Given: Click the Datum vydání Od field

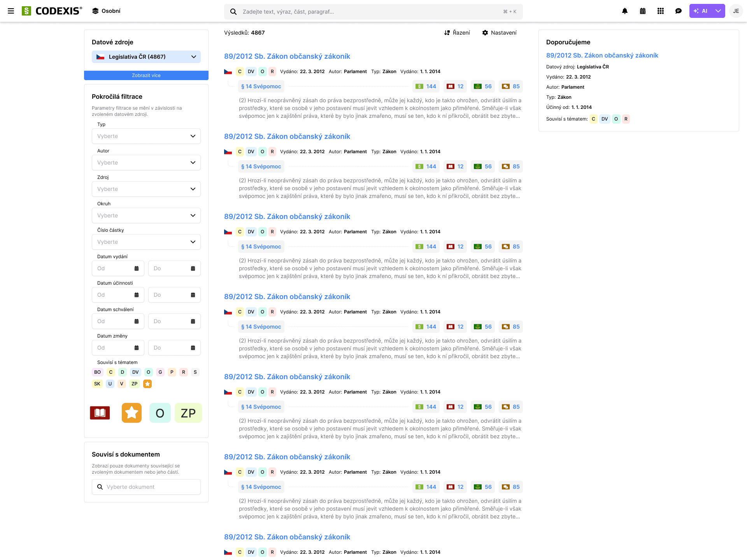Looking at the screenshot, I should pos(118,268).
